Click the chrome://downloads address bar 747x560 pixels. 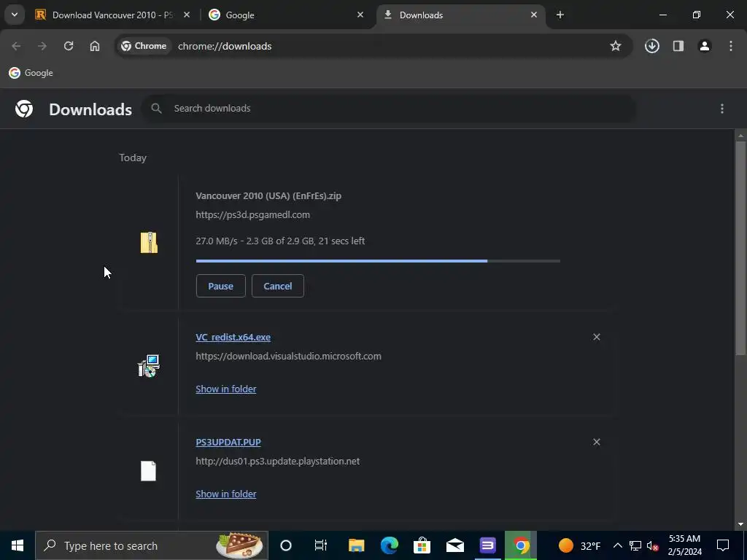pyautogui.click(x=374, y=46)
